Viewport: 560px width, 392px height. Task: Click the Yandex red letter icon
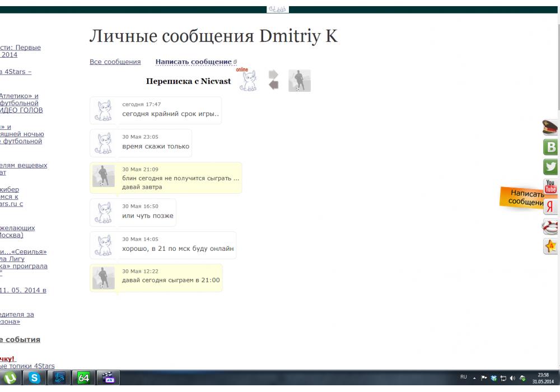point(550,206)
